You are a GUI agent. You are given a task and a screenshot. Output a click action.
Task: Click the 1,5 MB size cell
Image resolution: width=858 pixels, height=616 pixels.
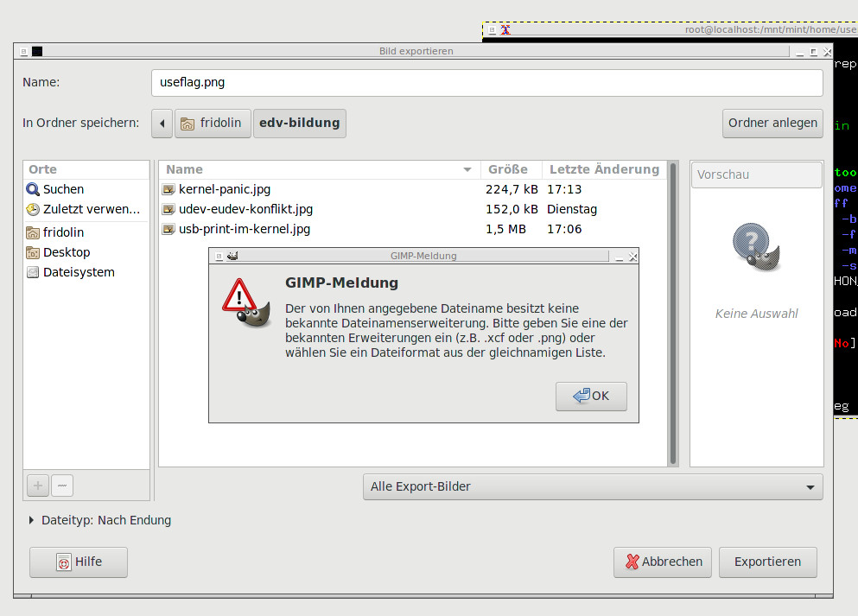pyautogui.click(x=505, y=229)
